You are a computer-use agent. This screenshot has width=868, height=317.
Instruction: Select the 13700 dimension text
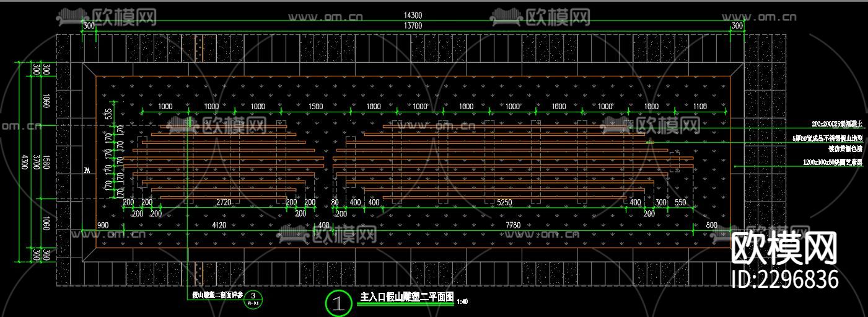[413, 25]
